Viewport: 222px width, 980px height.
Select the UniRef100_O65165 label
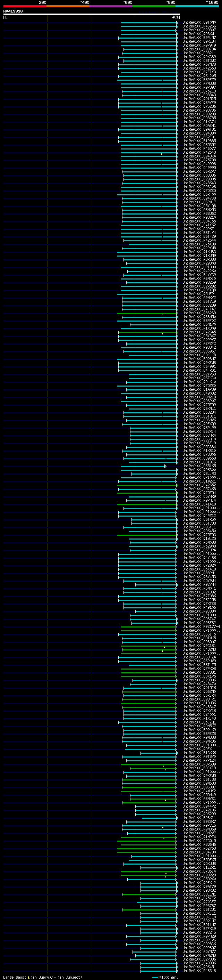(199, 466)
